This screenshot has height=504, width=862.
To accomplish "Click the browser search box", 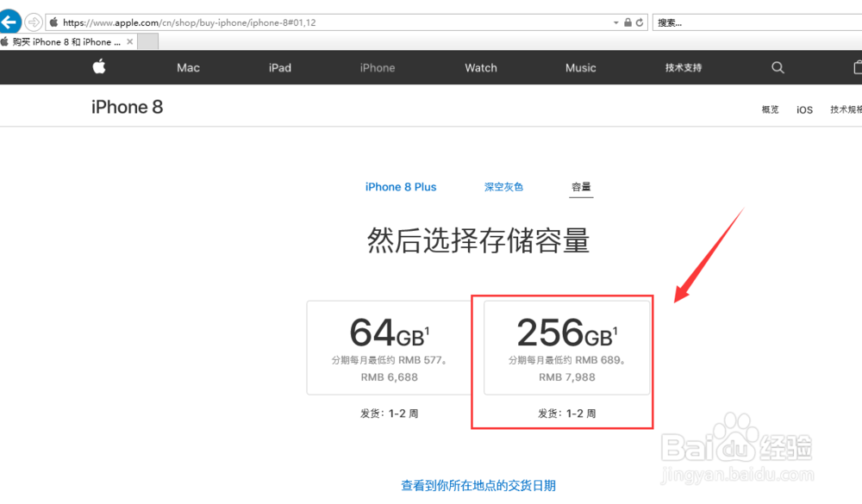I will tap(757, 22).
